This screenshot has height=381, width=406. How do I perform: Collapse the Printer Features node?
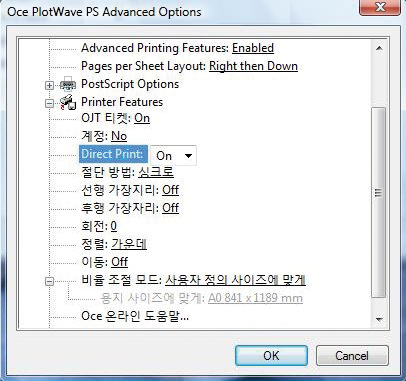click(x=49, y=103)
